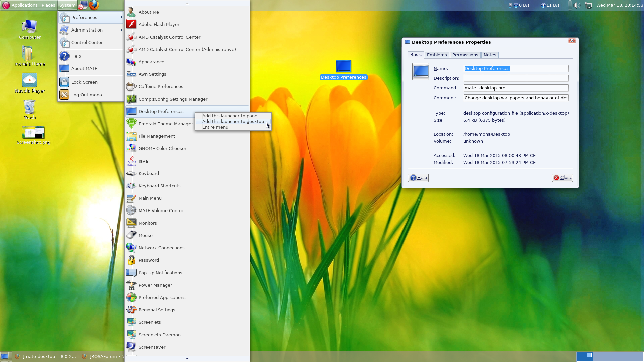Open the Computer desktop icon
This screenshot has width=644, height=362.
(30, 27)
